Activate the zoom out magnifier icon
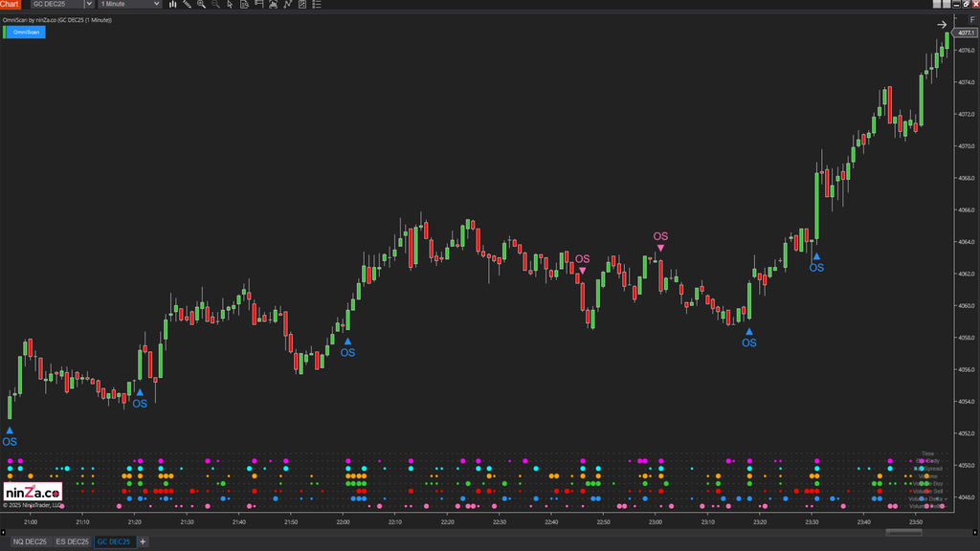 [x=216, y=5]
